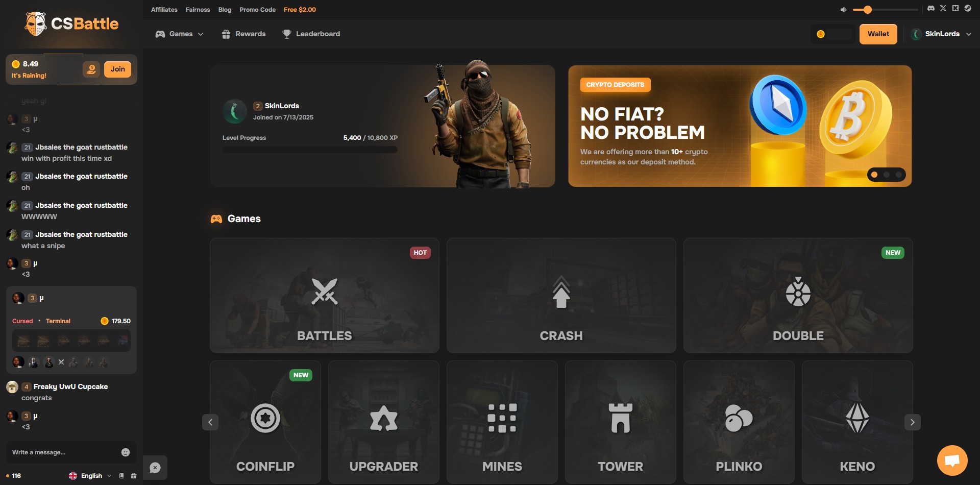The image size is (980, 485).
Task: Click the Wallet button
Action: tap(878, 34)
